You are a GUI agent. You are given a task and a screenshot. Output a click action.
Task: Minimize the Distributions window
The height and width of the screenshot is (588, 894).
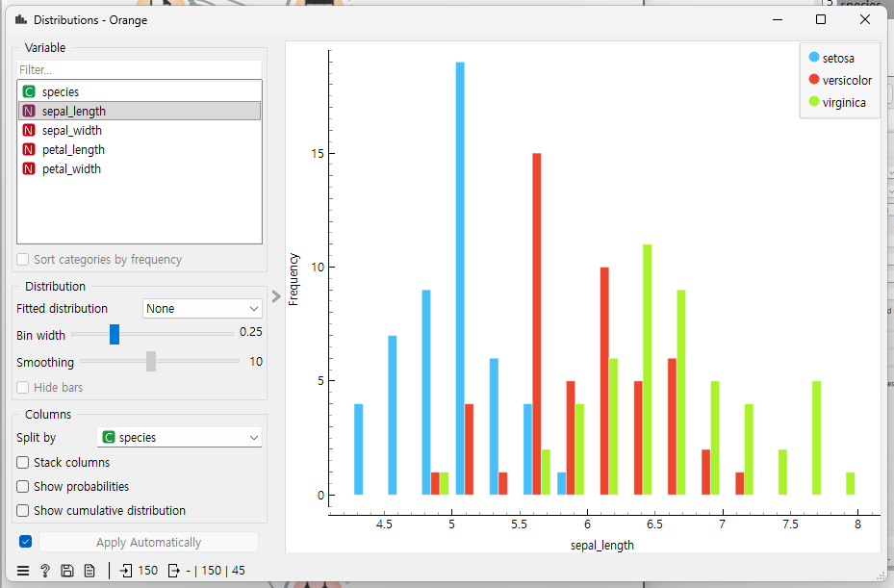[x=778, y=19]
